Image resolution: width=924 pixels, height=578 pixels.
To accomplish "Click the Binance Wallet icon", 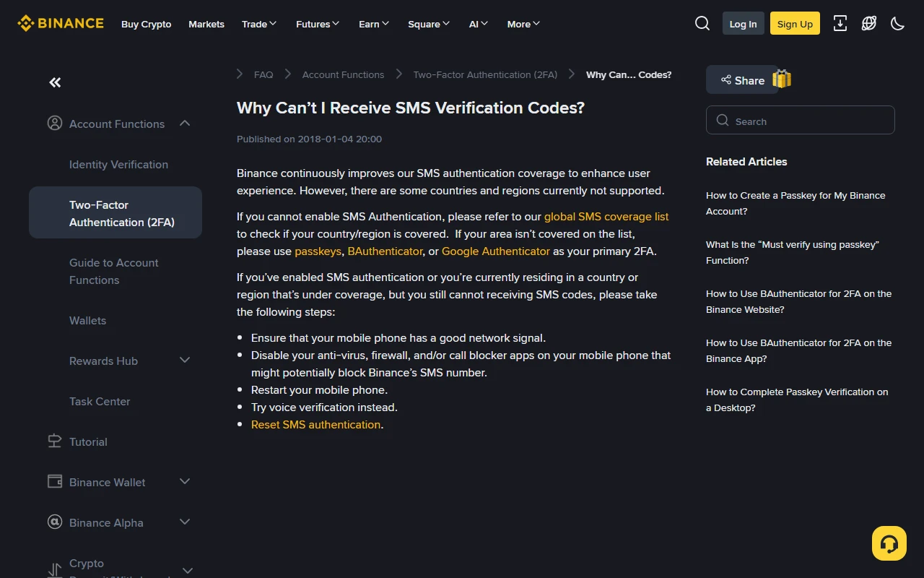I will click(55, 481).
